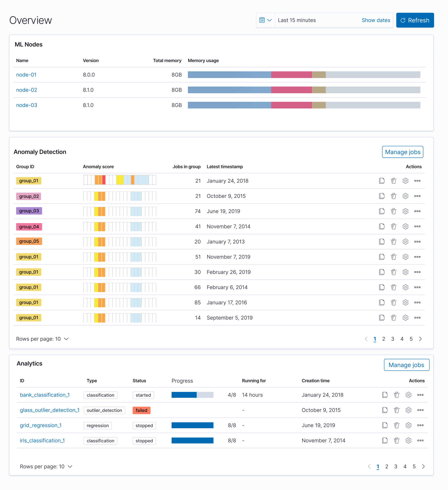Open the glass_outlier_detection_1 job link
The height and width of the screenshot is (490, 448).
click(50, 410)
